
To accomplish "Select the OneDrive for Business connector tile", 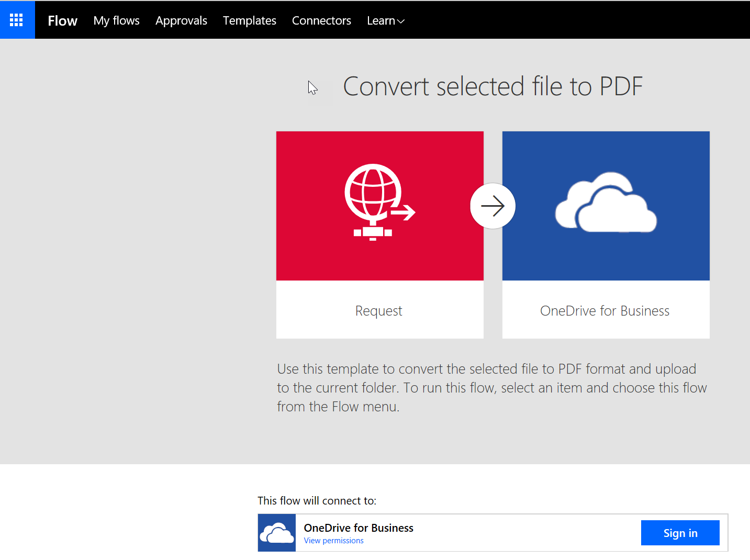I will 606,234.
